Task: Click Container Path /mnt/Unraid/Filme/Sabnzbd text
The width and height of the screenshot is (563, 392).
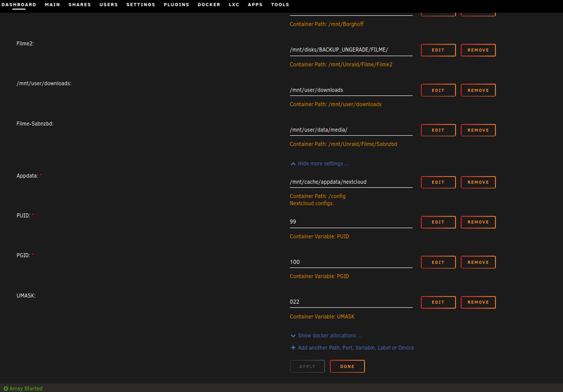Action: (343, 144)
